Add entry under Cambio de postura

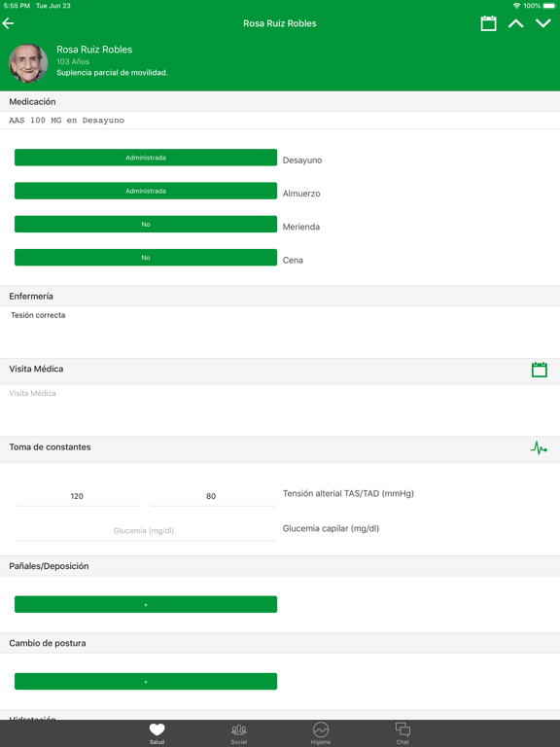[x=146, y=682]
